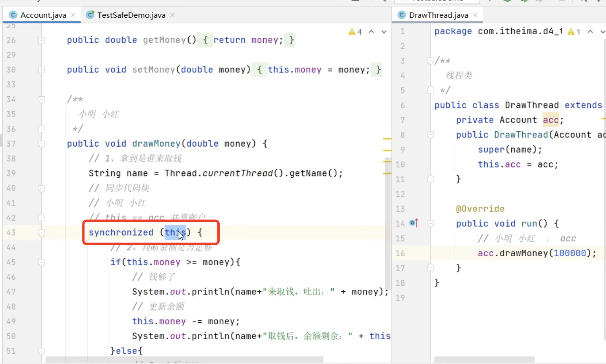Click the fold end marker at line 17 in DrawThread.java
This screenshot has height=364, width=606.
point(431,268)
